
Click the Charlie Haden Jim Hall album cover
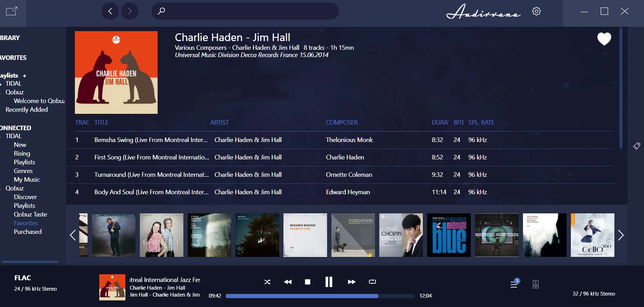tap(116, 72)
